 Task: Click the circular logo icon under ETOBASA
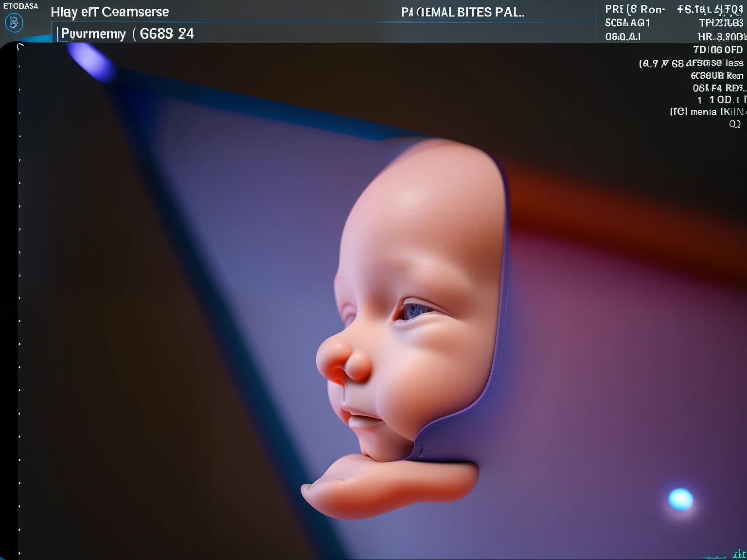click(x=14, y=22)
